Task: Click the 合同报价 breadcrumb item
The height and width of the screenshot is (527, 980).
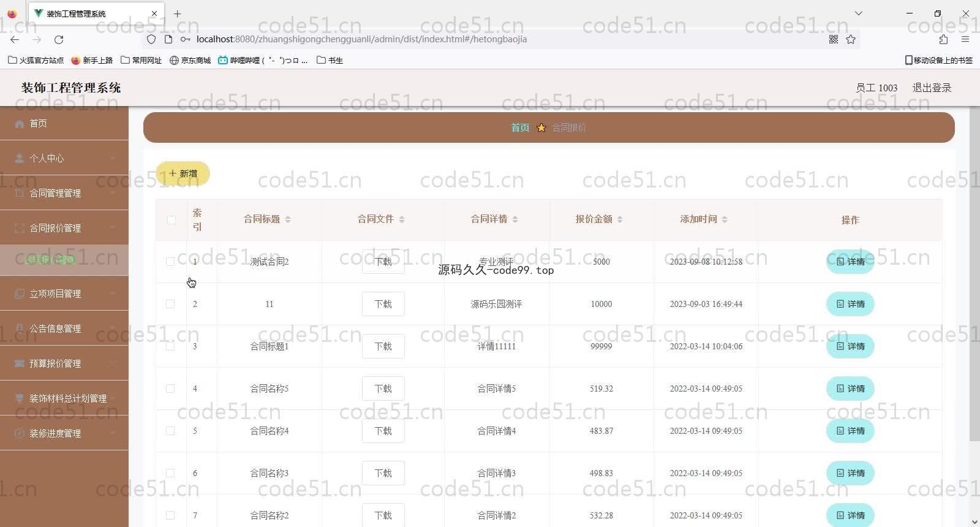Action: tap(569, 127)
